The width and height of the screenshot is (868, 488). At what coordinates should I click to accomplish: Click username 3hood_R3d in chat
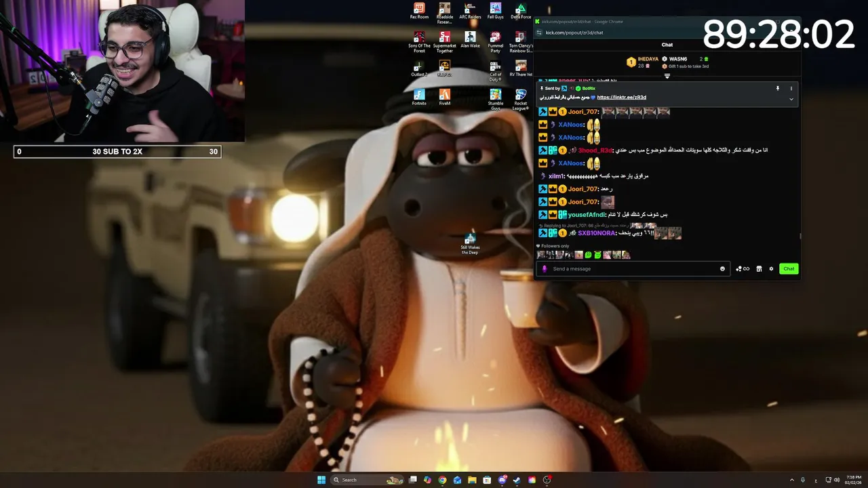click(x=595, y=150)
